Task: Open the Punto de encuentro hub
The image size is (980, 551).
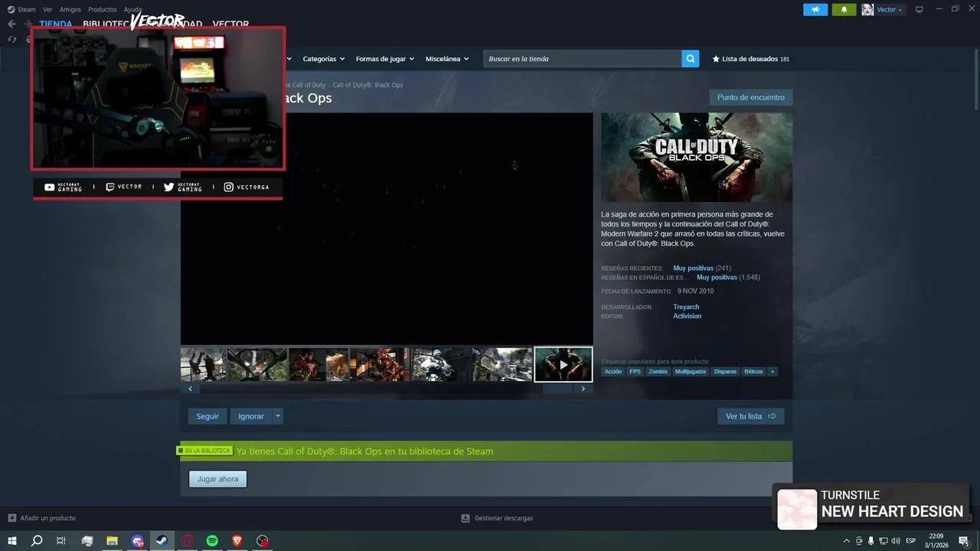Action: [750, 98]
